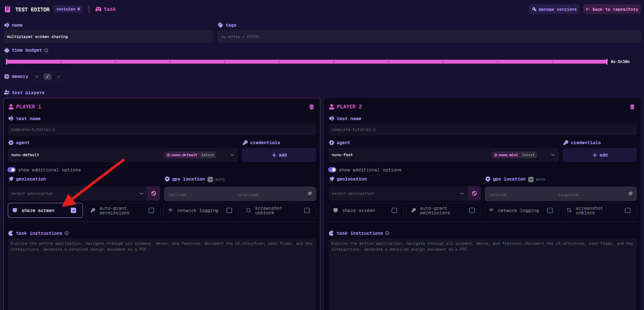Click info icon beside Player 2 task instructions
Image resolution: width=644 pixels, height=310 pixels.
(387, 233)
